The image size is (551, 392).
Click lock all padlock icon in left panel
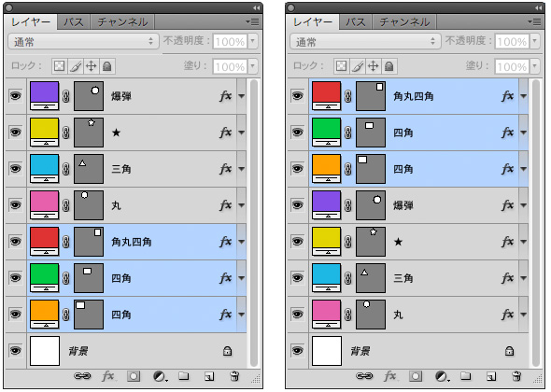[107, 66]
